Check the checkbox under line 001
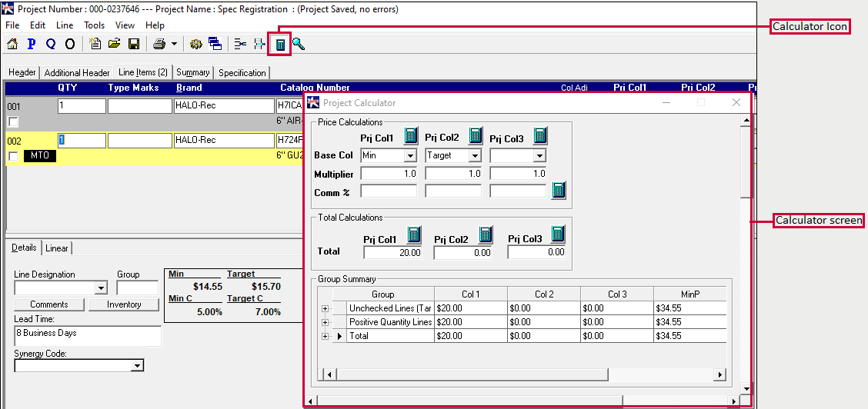This screenshot has height=409, width=868. [13, 122]
